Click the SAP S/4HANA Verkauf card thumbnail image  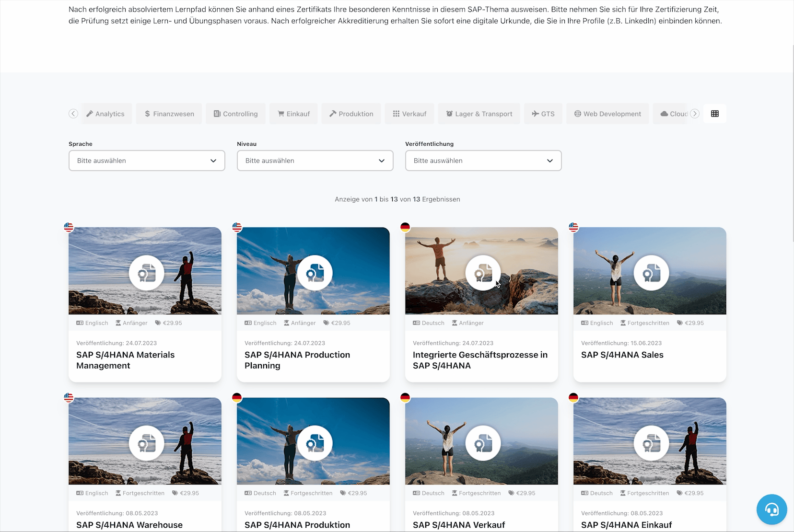(x=481, y=441)
